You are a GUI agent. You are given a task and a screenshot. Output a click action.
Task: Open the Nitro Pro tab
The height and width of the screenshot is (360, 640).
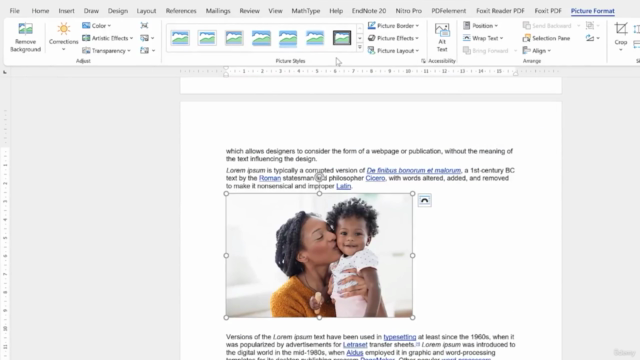tap(409, 11)
